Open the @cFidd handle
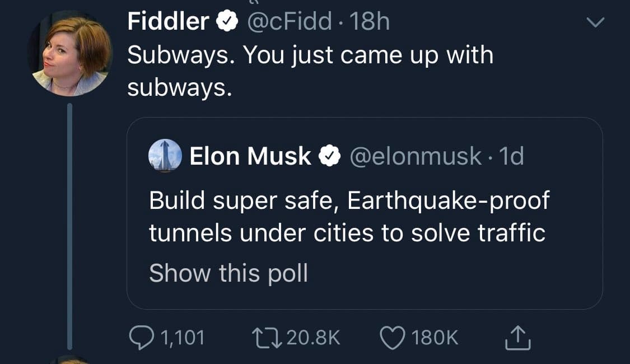This screenshot has height=364, width=630. (x=290, y=21)
